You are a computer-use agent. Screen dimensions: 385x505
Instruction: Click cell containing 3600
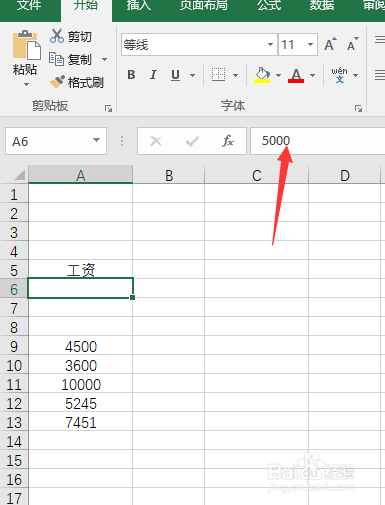[x=80, y=365]
